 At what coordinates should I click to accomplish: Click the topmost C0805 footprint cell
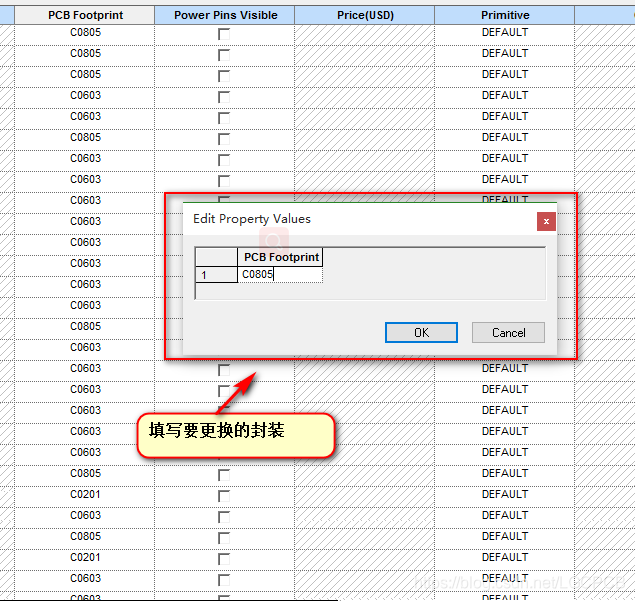[x=85, y=33]
